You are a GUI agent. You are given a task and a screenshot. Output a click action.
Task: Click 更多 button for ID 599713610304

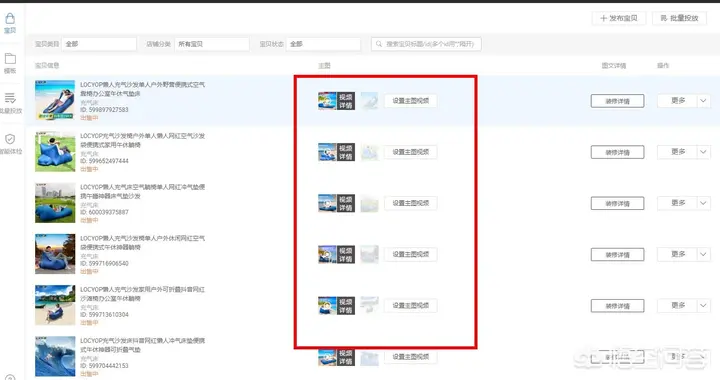point(678,306)
